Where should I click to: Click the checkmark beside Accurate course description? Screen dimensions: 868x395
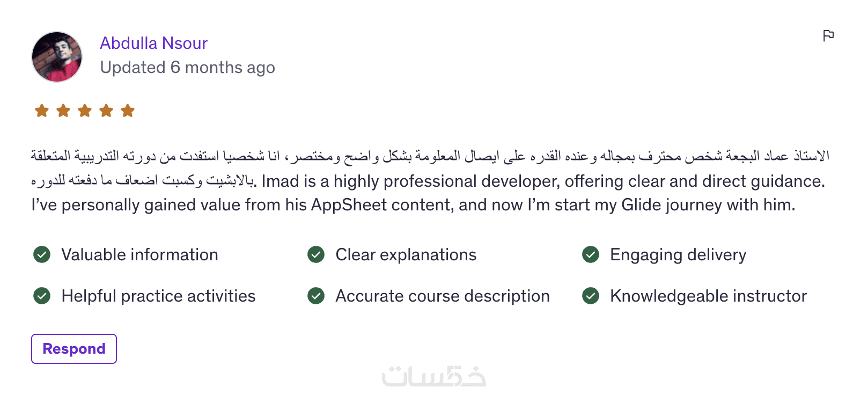coord(316,296)
